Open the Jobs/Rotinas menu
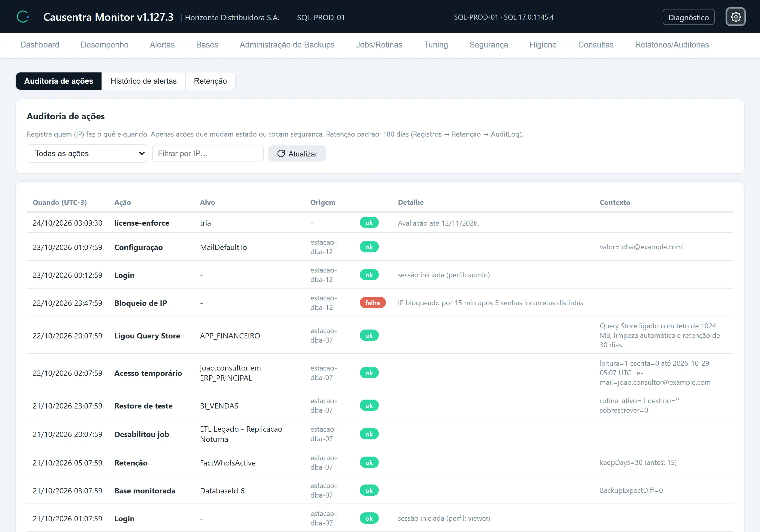The height and width of the screenshot is (532, 760). (x=379, y=45)
